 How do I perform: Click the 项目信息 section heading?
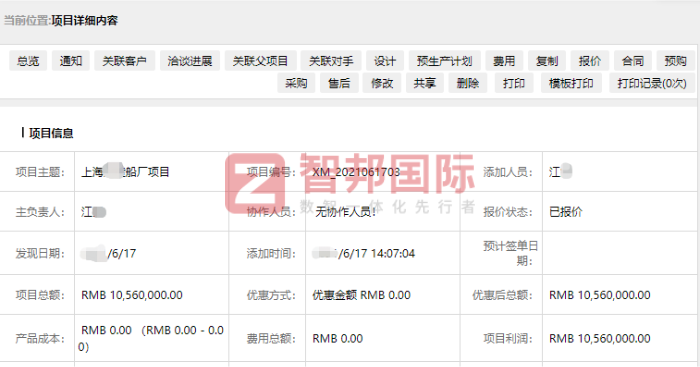(x=51, y=133)
